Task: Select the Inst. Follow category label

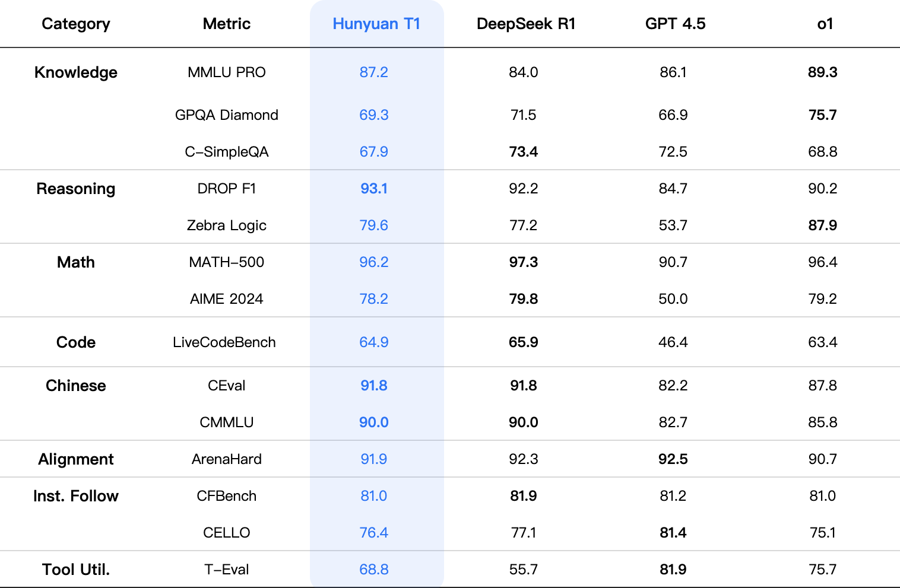Action: [x=76, y=496]
